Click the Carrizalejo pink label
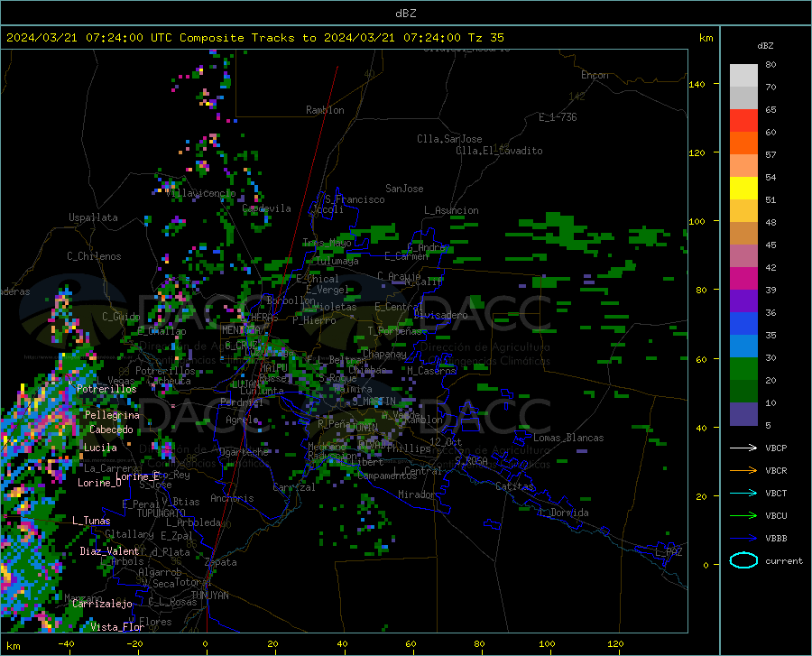 pyautogui.click(x=102, y=604)
